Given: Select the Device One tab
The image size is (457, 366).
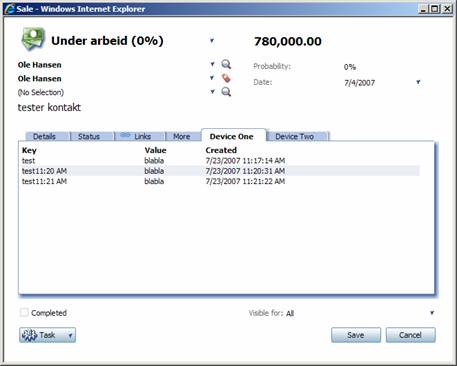Looking at the screenshot, I should [x=232, y=136].
